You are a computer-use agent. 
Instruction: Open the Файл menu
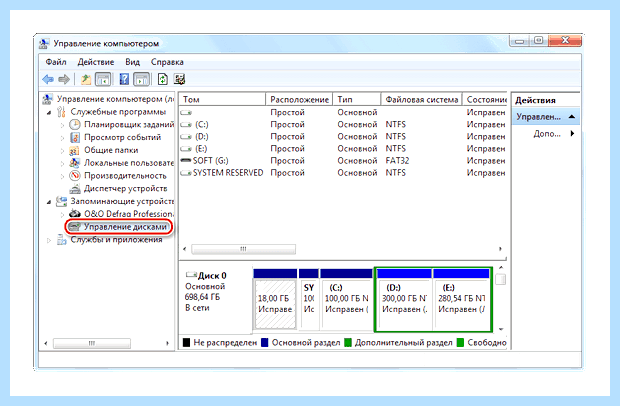click(x=56, y=62)
